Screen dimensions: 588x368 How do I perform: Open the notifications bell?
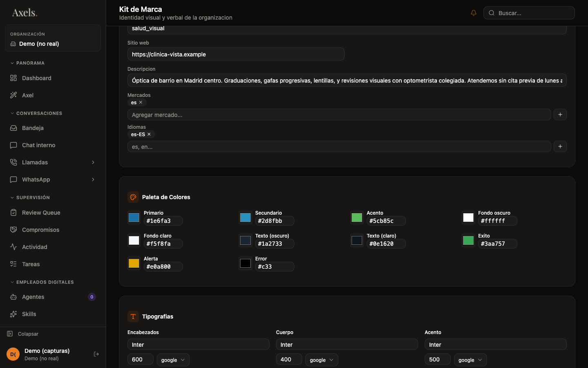[x=474, y=13]
